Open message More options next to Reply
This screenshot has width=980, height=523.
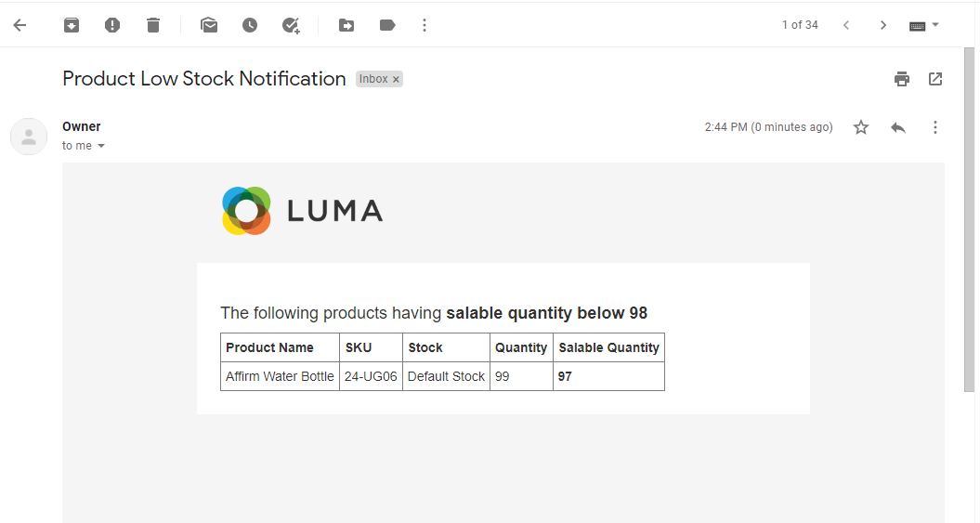click(x=935, y=127)
